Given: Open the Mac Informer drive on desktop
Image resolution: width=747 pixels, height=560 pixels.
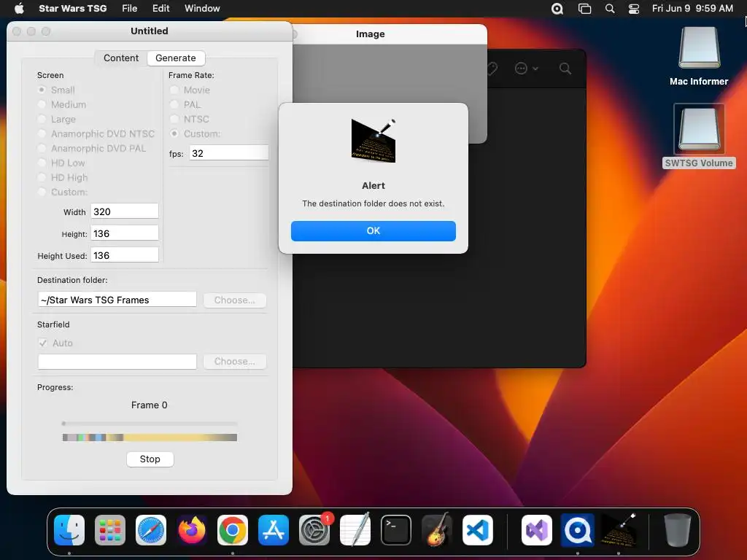Looking at the screenshot, I should (x=699, y=47).
